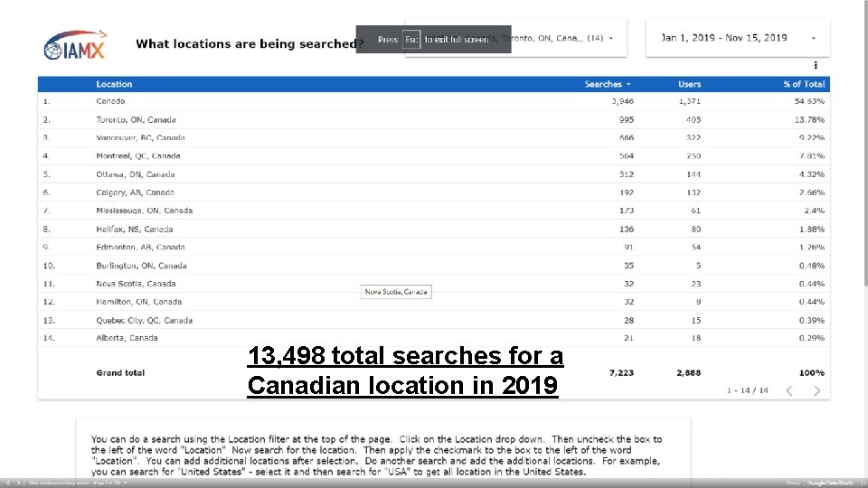Click the 995 searches value for Toronto

(x=627, y=119)
